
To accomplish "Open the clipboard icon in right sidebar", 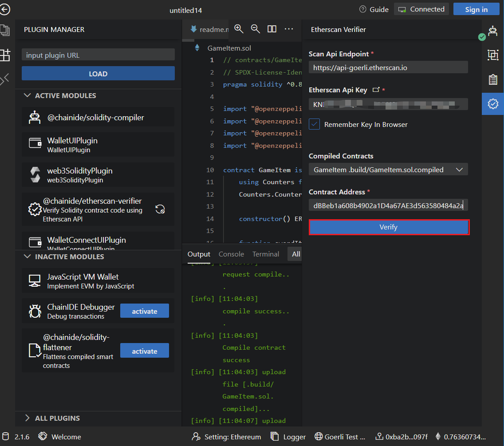I will (x=492, y=79).
